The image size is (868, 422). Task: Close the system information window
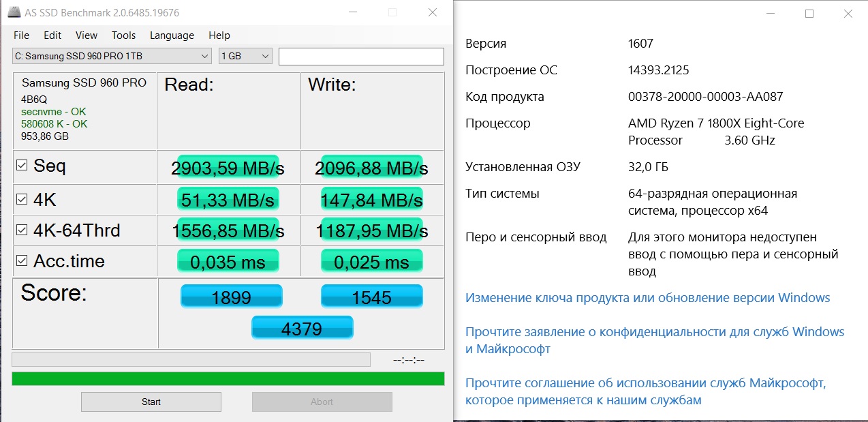[848, 14]
